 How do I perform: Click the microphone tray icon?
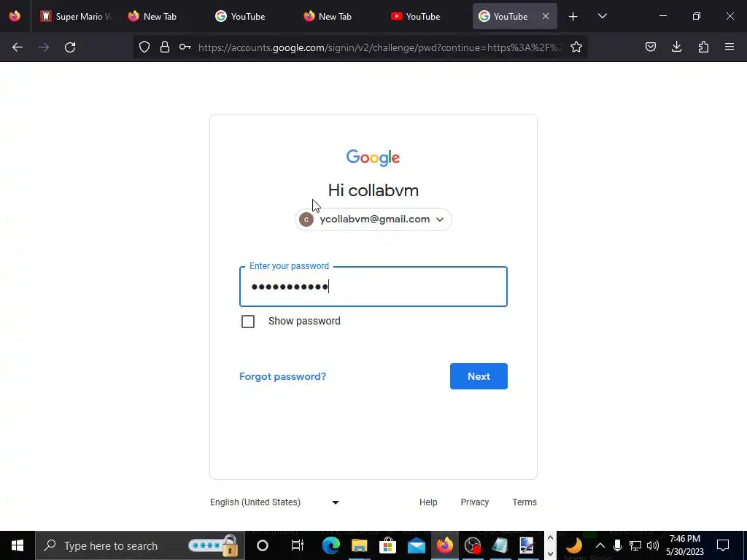[617, 545]
